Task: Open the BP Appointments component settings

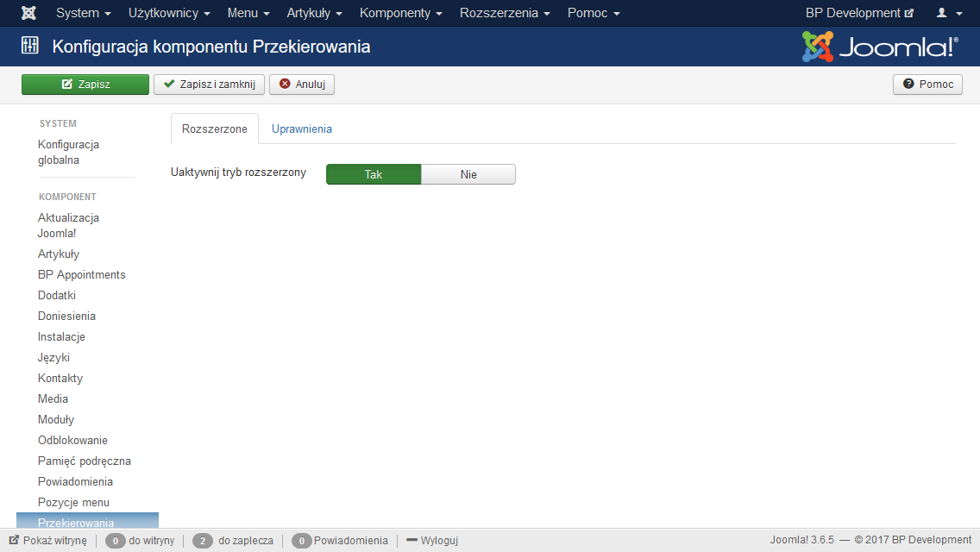Action: pos(82,274)
